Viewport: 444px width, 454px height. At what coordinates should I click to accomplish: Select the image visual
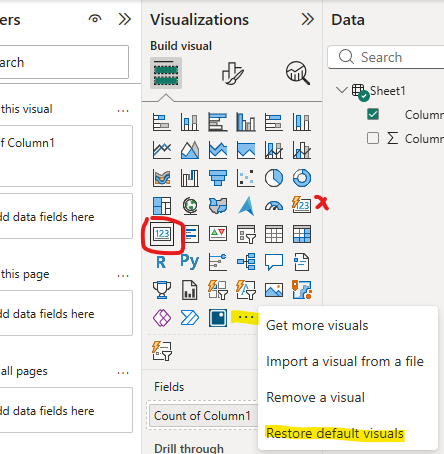click(274, 290)
